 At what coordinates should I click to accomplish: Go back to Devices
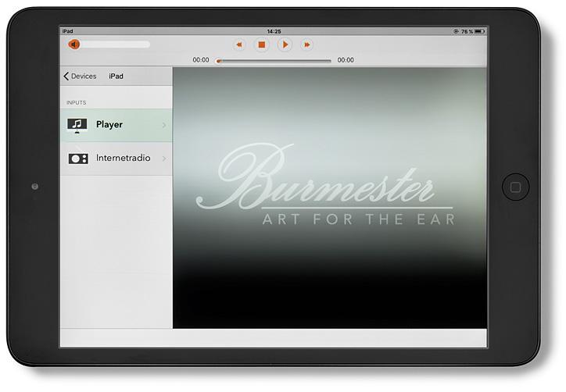(81, 76)
